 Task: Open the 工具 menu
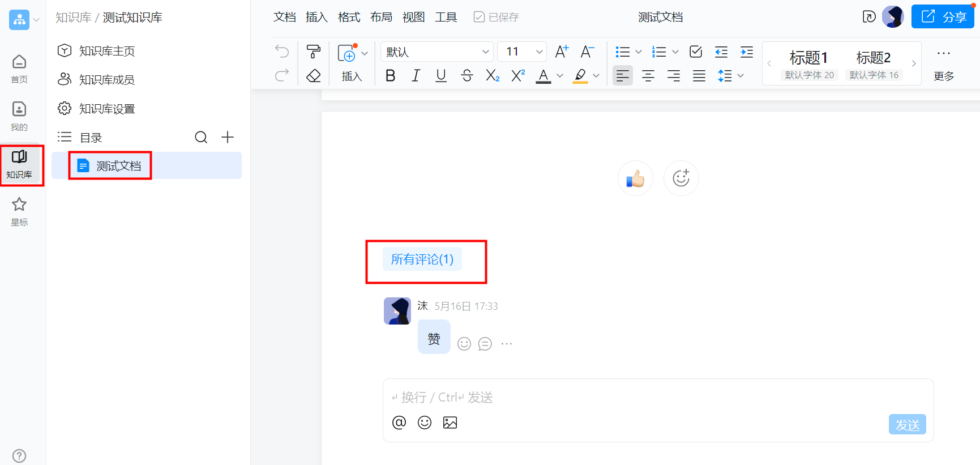[x=446, y=17]
